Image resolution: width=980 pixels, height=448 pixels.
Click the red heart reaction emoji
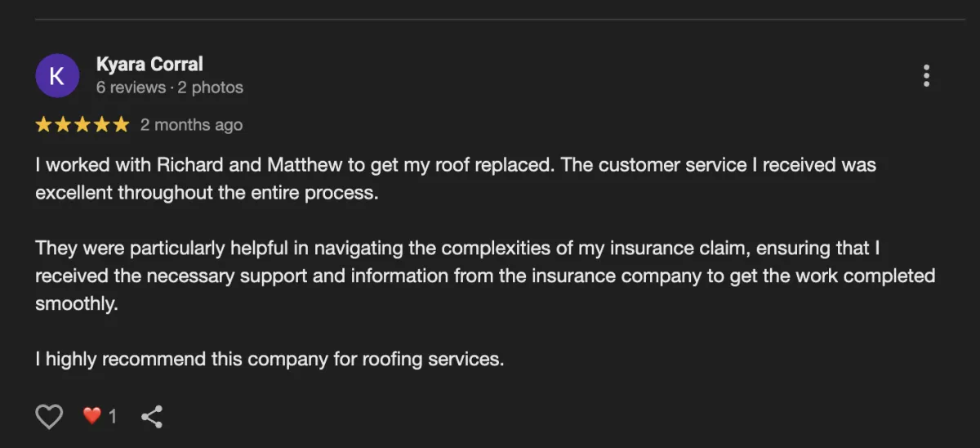pyautogui.click(x=92, y=416)
